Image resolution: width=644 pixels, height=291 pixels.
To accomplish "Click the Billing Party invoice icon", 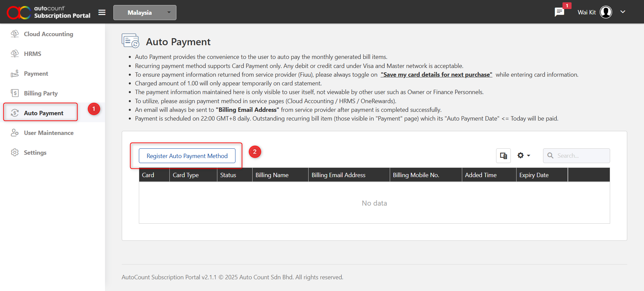I will 15,93.
